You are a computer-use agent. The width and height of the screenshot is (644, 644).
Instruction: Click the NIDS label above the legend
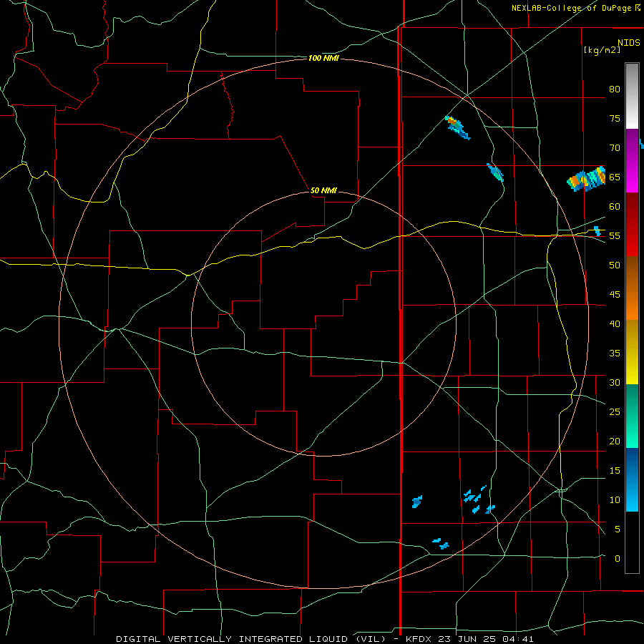(629, 43)
